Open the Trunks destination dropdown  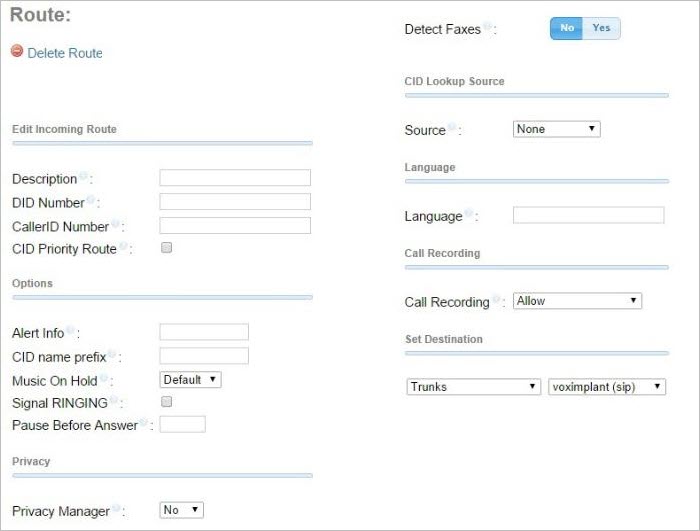(474, 387)
